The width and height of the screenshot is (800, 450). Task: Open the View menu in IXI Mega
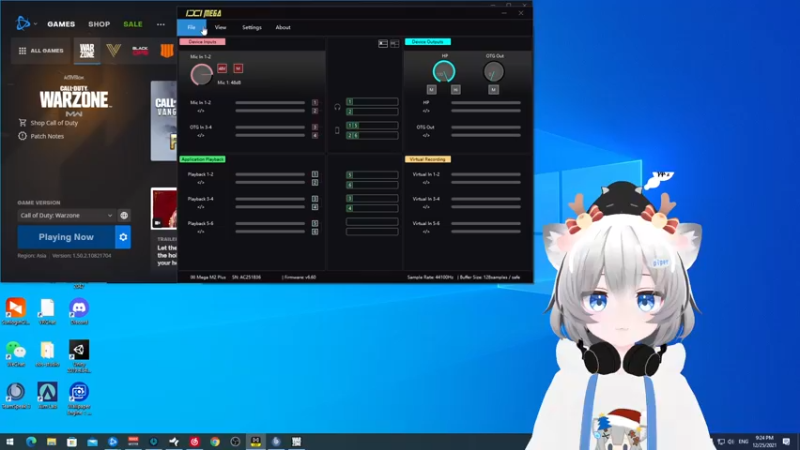pos(220,28)
